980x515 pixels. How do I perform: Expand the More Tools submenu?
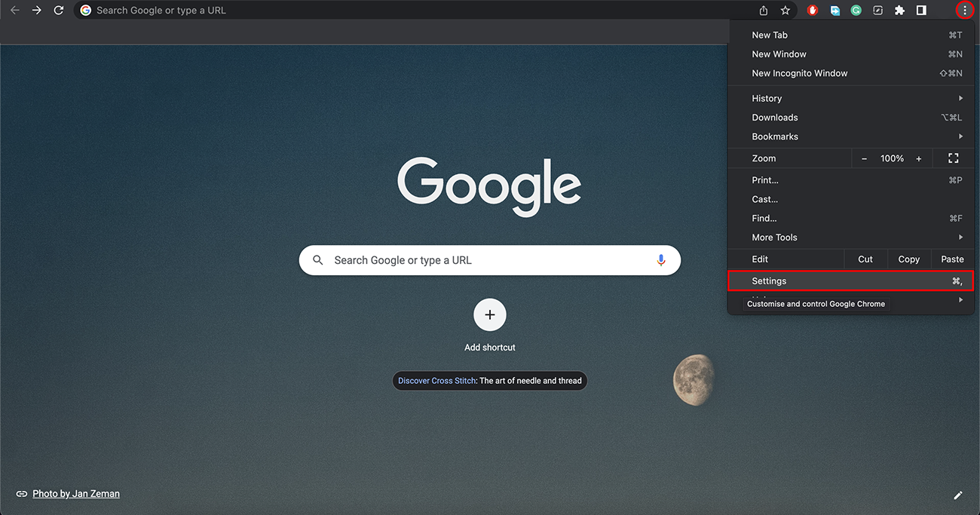pyautogui.click(x=851, y=238)
